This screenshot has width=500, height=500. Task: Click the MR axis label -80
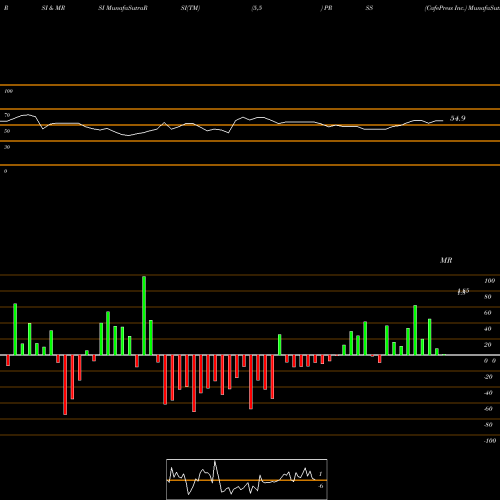[488, 425]
